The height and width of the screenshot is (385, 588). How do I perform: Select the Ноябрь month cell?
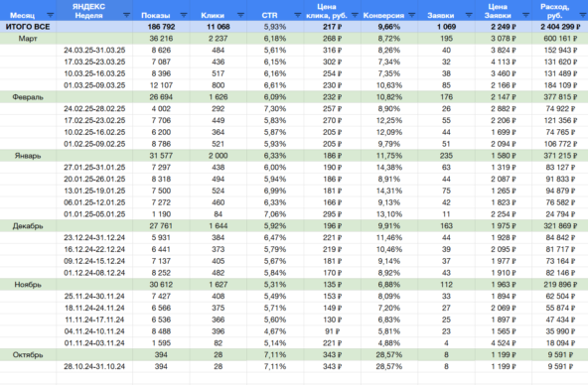pyautogui.click(x=28, y=285)
